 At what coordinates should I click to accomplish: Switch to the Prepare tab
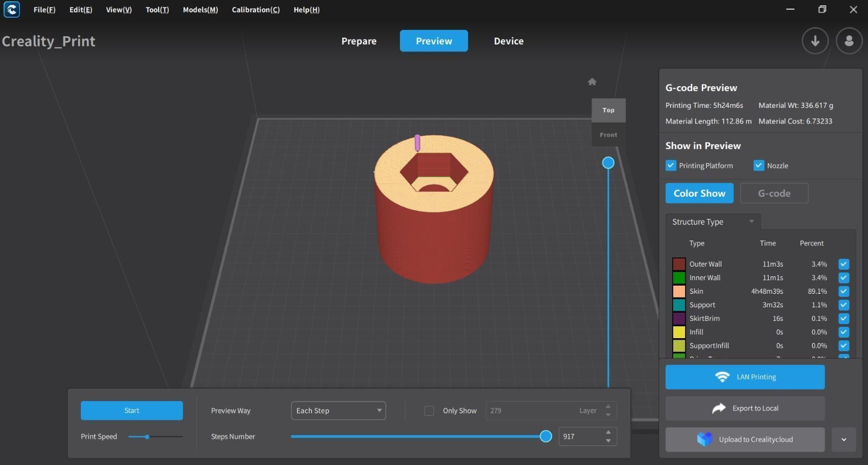point(359,41)
